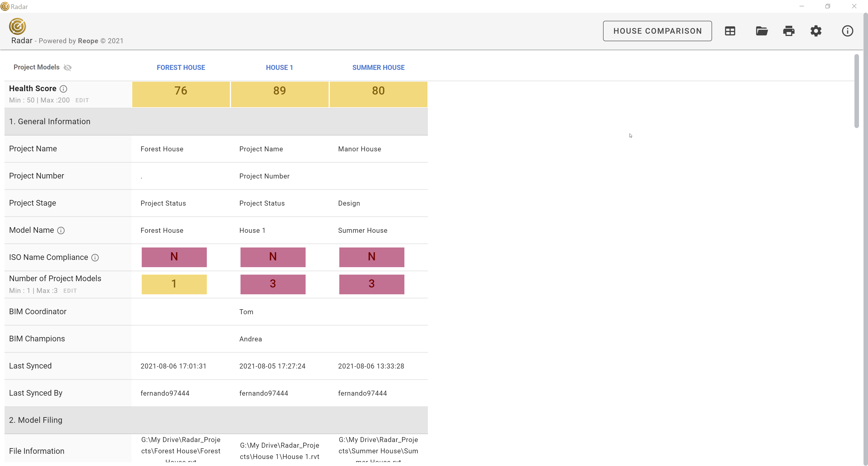Screen dimensions: 868x466
Task: Click the Health Score info icon
Action: 63,89
